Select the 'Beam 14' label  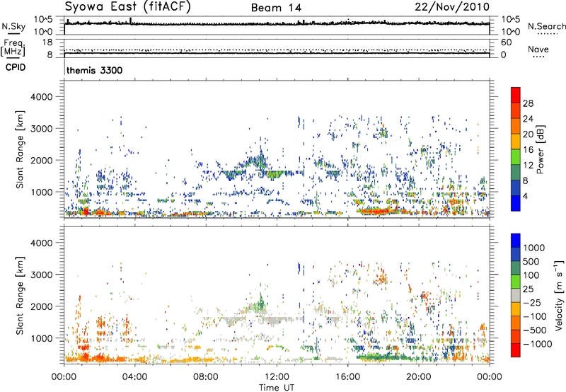[x=276, y=8]
